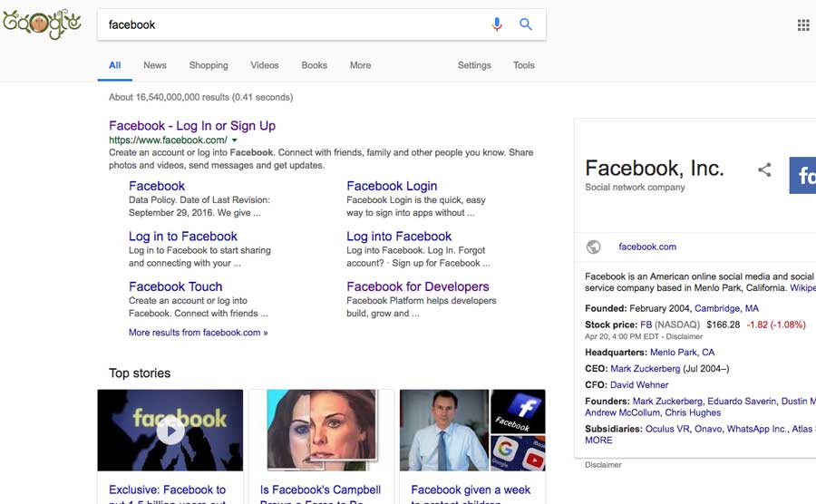The height and width of the screenshot is (504, 816).
Task: Open facebook.com link in knowledge panel
Action: 647,247
